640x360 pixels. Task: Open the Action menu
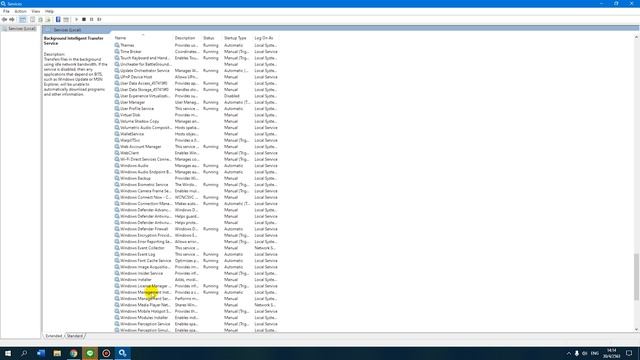coord(20,11)
